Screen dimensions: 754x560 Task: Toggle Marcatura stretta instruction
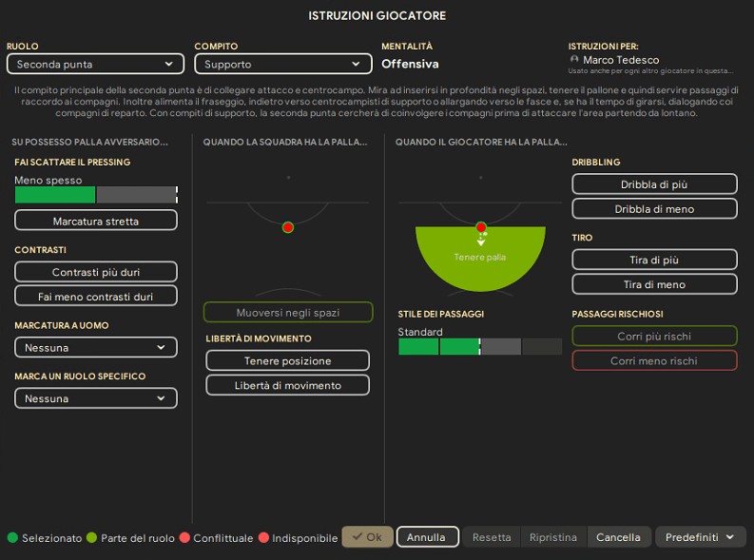(96, 221)
